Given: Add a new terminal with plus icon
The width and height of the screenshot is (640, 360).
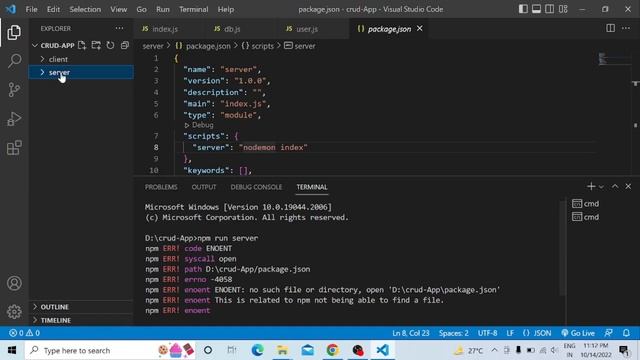Looking at the screenshot, I should [x=591, y=187].
